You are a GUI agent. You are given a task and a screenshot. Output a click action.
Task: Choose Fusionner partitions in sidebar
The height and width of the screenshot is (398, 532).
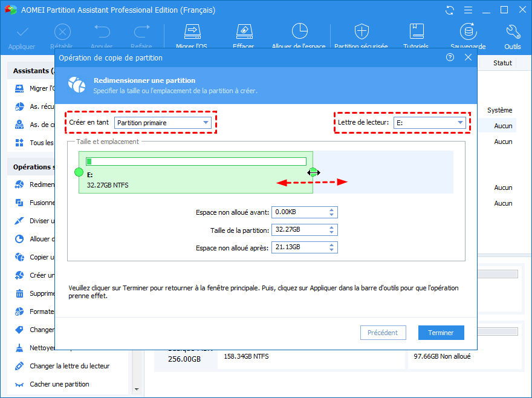pos(34,203)
